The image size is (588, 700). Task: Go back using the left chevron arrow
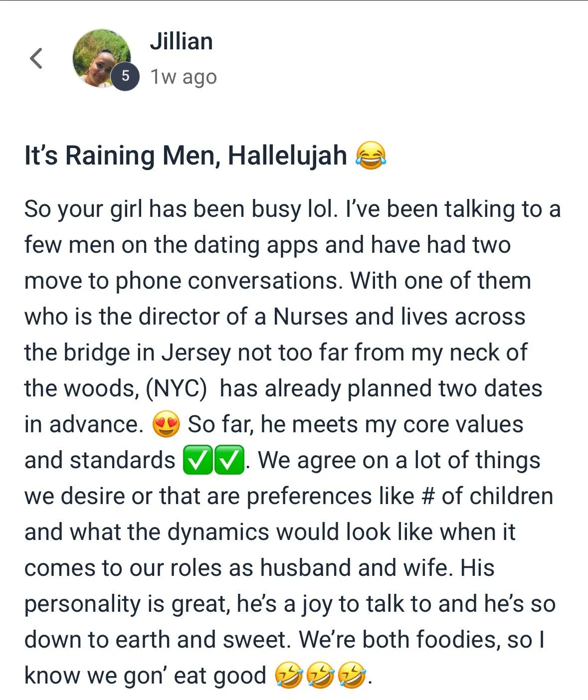(x=36, y=58)
